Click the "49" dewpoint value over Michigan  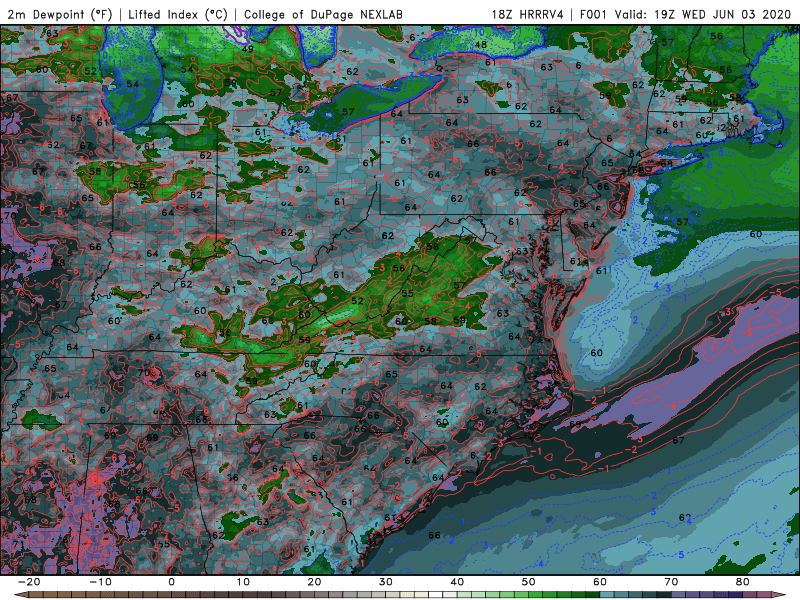(247, 49)
